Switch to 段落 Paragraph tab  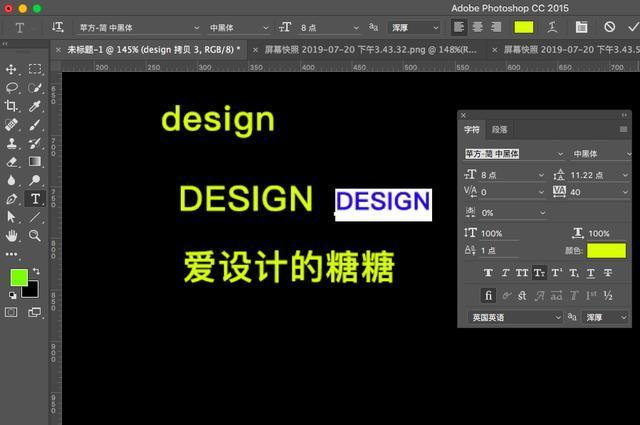click(499, 129)
